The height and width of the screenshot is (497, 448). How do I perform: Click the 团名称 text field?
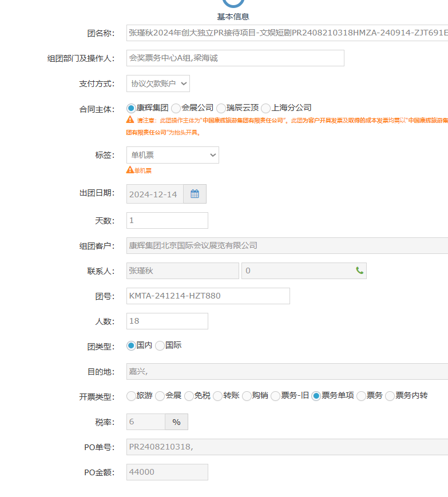click(x=287, y=33)
